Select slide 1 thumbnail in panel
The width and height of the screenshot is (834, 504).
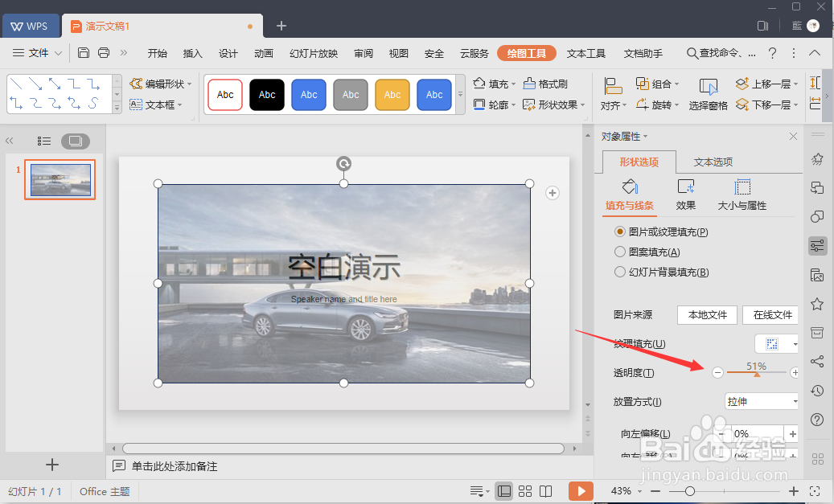tap(60, 180)
